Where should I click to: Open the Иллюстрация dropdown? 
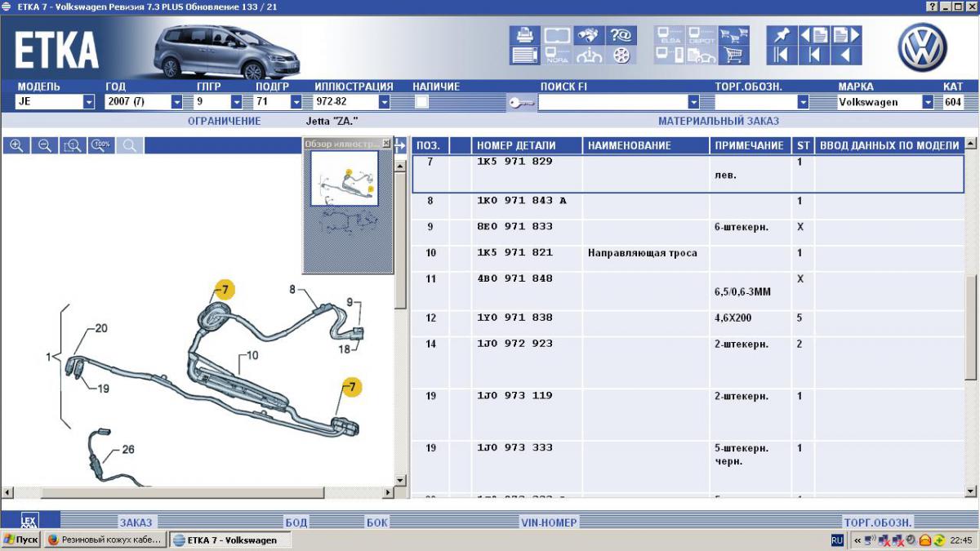[384, 102]
